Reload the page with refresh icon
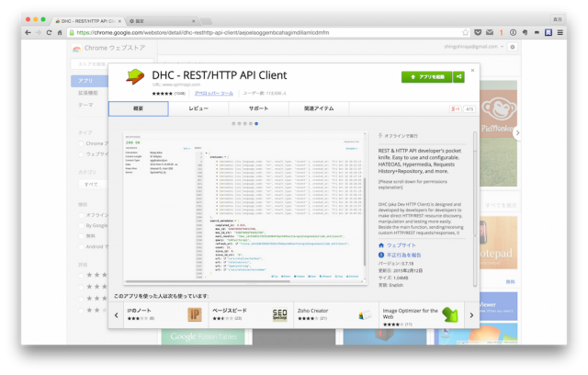 (49, 32)
